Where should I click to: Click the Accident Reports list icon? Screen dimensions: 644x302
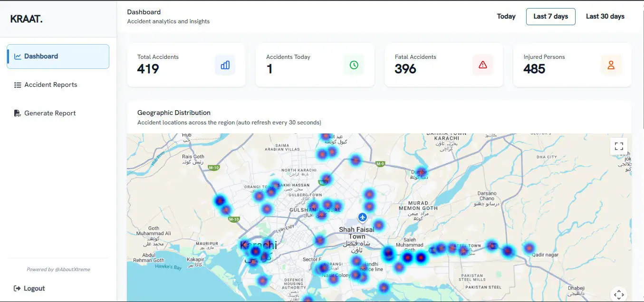coord(17,85)
